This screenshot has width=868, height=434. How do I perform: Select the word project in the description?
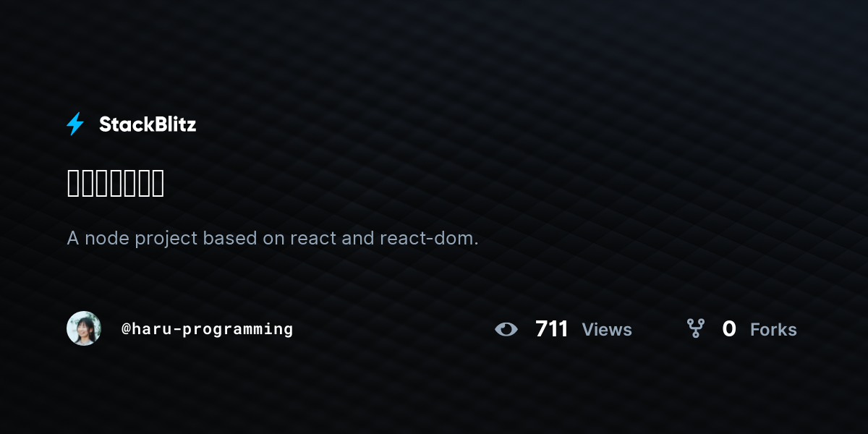click(165, 239)
